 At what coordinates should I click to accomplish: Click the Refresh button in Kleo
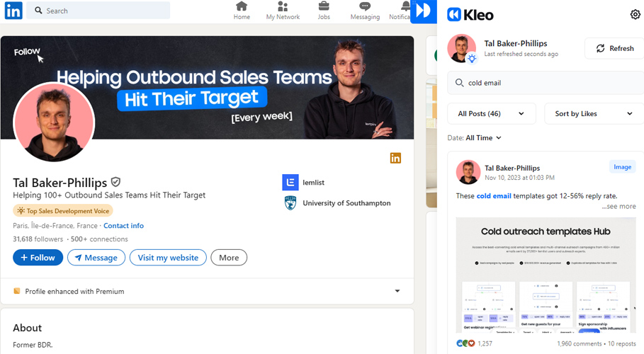[614, 48]
